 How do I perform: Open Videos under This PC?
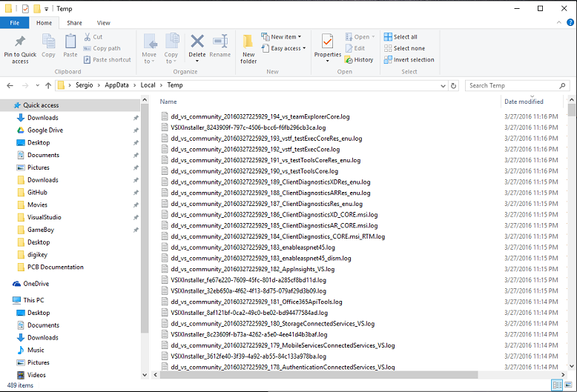click(x=36, y=375)
